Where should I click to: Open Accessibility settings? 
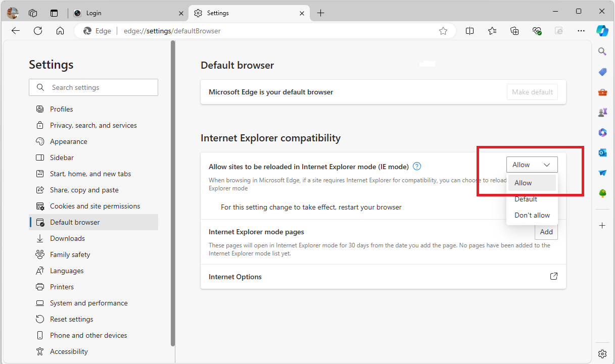coord(94,351)
